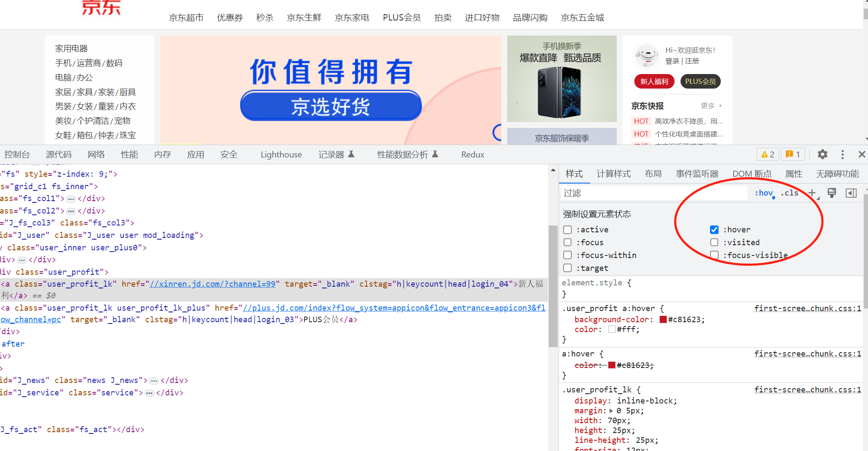Open 事件监听器 event listeners tab

pyautogui.click(x=697, y=174)
